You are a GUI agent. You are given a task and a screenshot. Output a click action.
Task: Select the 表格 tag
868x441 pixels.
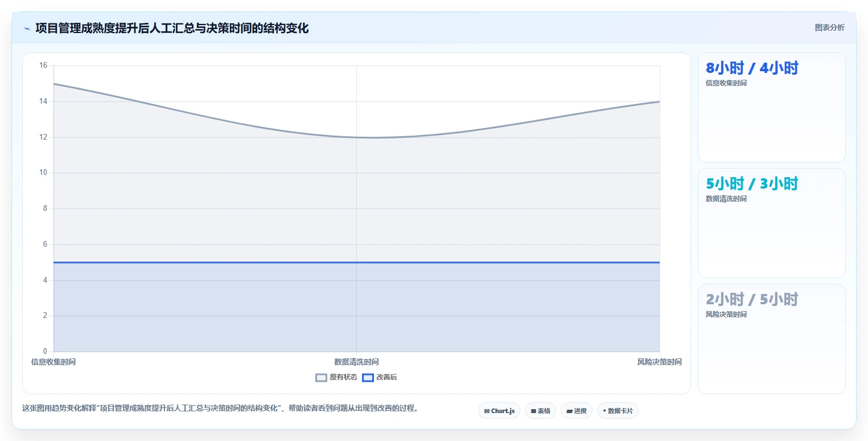click(540, 411)
